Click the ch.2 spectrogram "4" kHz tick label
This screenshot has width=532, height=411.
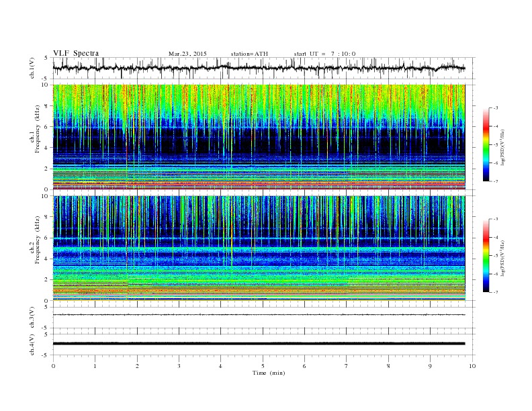coord(46,259)
